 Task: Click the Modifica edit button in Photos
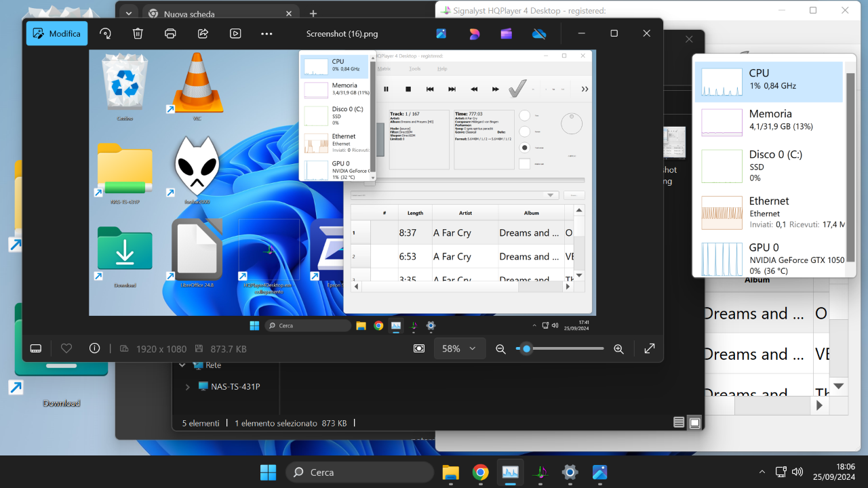pos(57,33)
